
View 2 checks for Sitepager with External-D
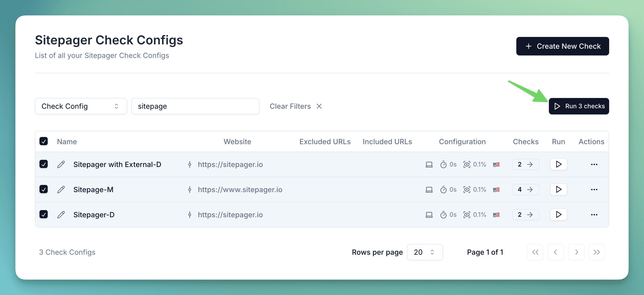tap(526, 164)
